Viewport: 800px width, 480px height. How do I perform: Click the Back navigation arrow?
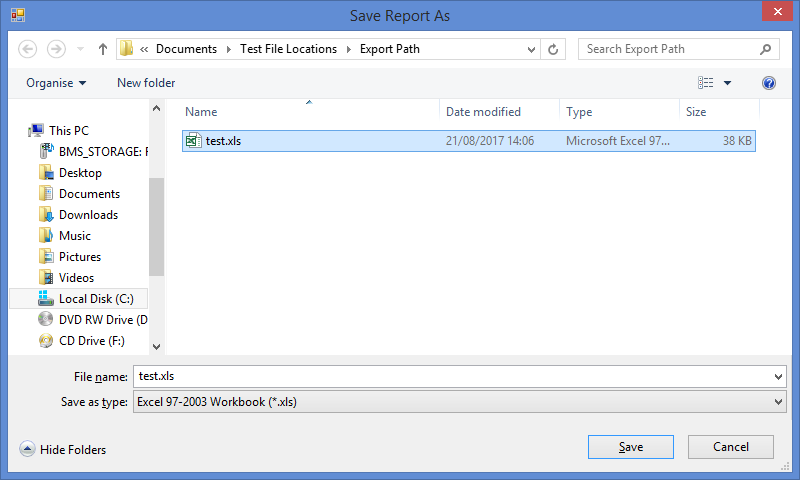tap(28, 49)
